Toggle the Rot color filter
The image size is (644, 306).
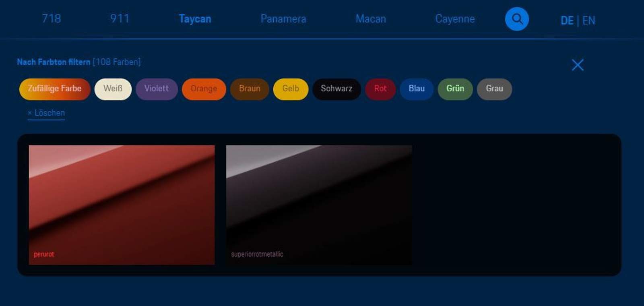(x=380, y=89)
